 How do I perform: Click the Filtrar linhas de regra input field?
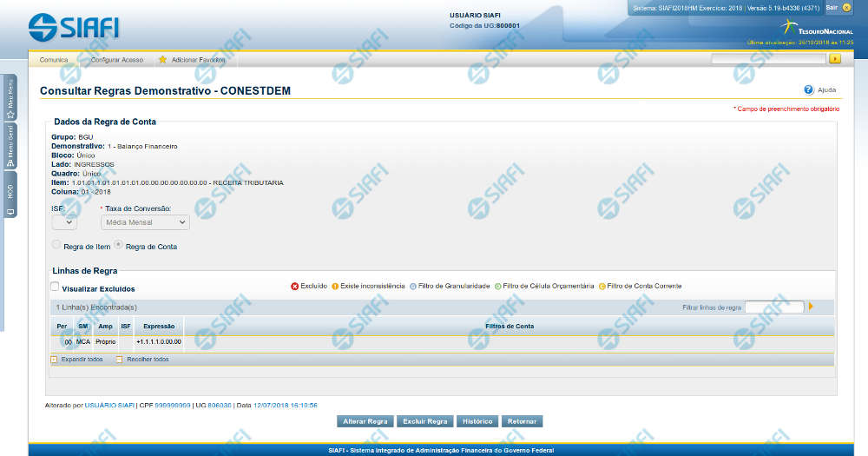pos(774,307)
